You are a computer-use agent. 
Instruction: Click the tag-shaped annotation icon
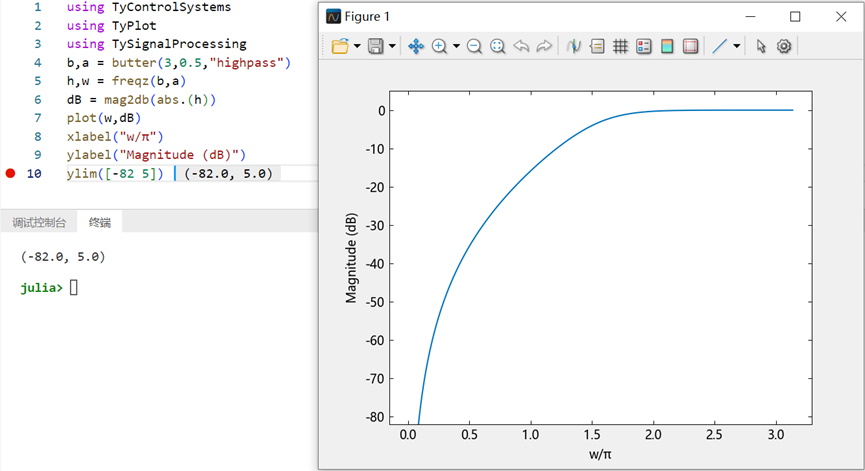[597, 46]
